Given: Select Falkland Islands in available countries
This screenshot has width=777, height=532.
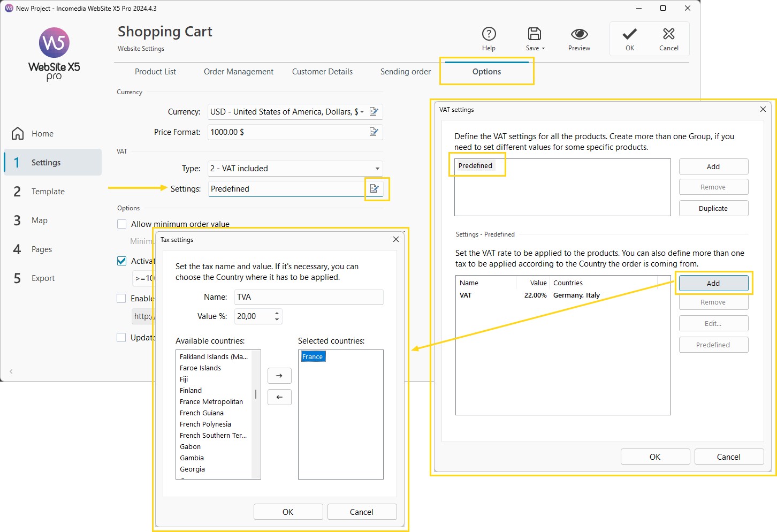Looking at the screenshot, I should click(x=214, y=356).
